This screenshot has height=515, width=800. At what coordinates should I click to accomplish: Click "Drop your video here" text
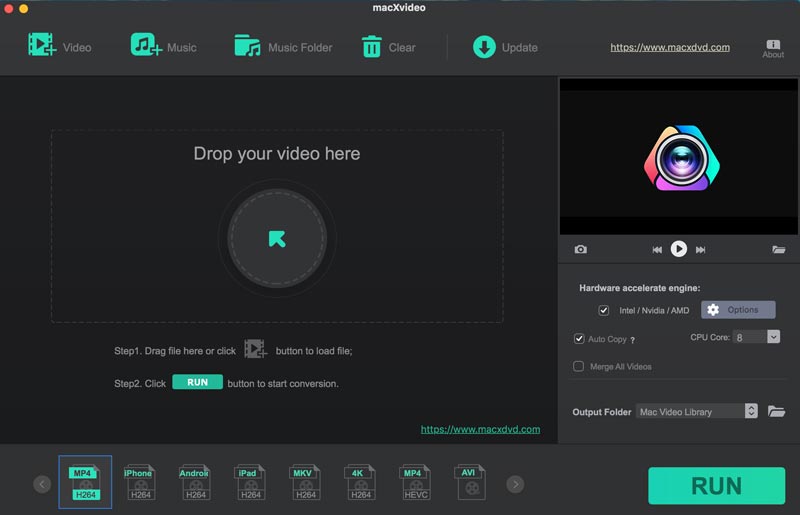click(277, 154)
